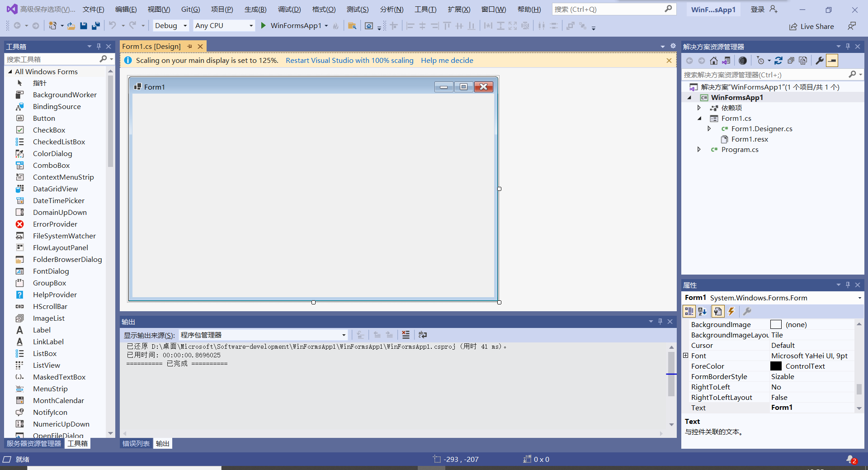868x470 pixels.
Task: Toggle the Properties button in the Properties panel toolbar
Action: (718, 311)
